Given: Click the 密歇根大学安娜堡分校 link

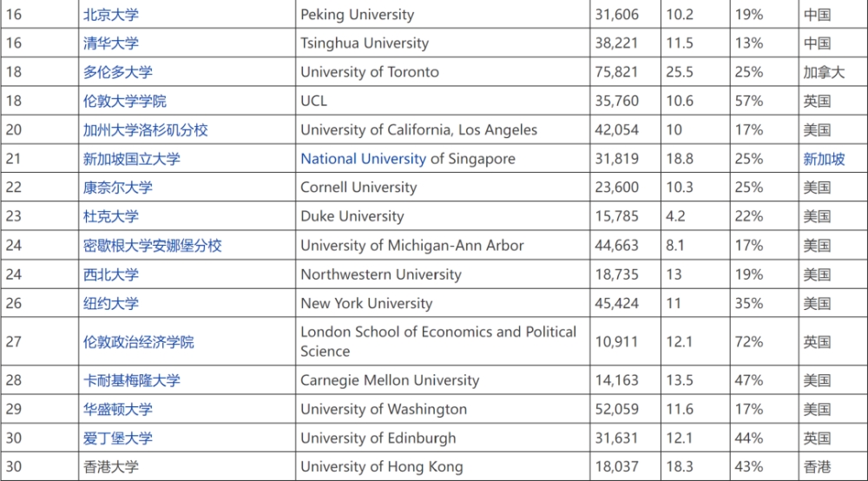Looking at the screenshot, I should (x=152, y=246).
